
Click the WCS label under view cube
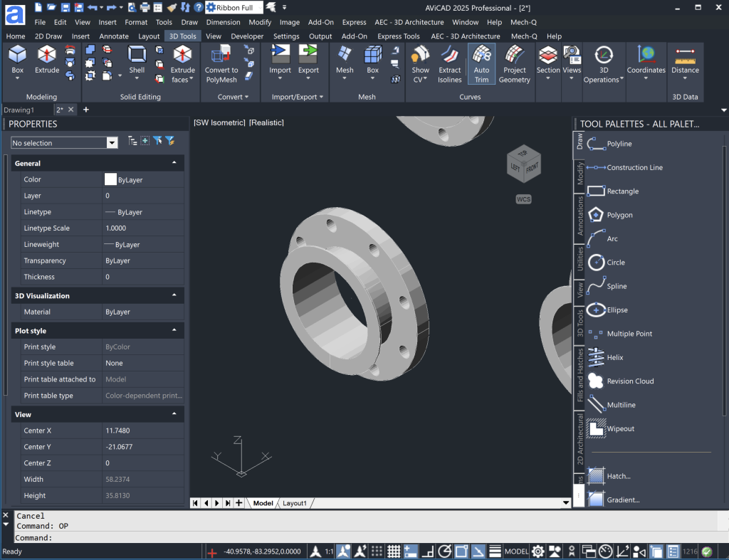523,199
